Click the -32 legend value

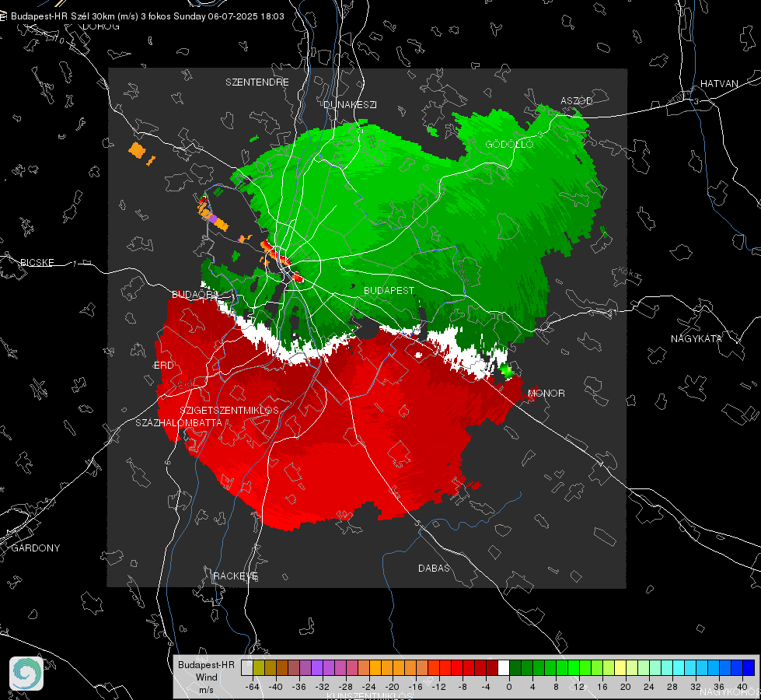click(x=323, y=687)
